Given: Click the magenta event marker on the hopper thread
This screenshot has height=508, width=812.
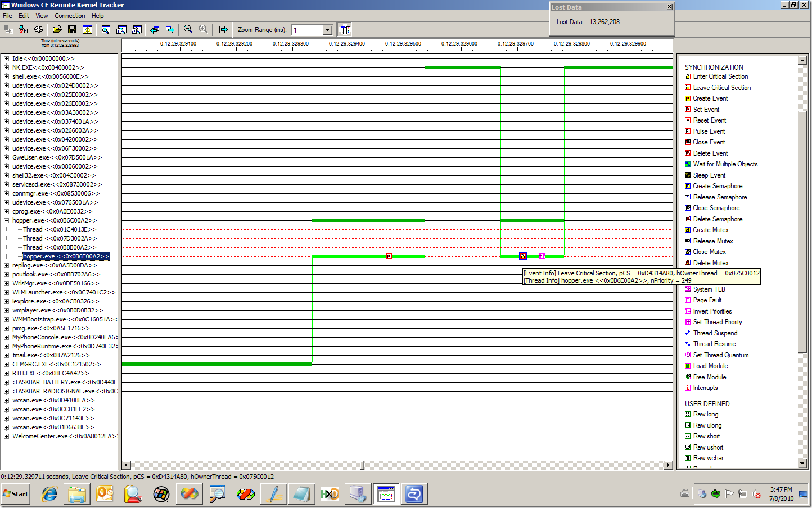Looking at the screenshot, I should (x=542, y=256).
